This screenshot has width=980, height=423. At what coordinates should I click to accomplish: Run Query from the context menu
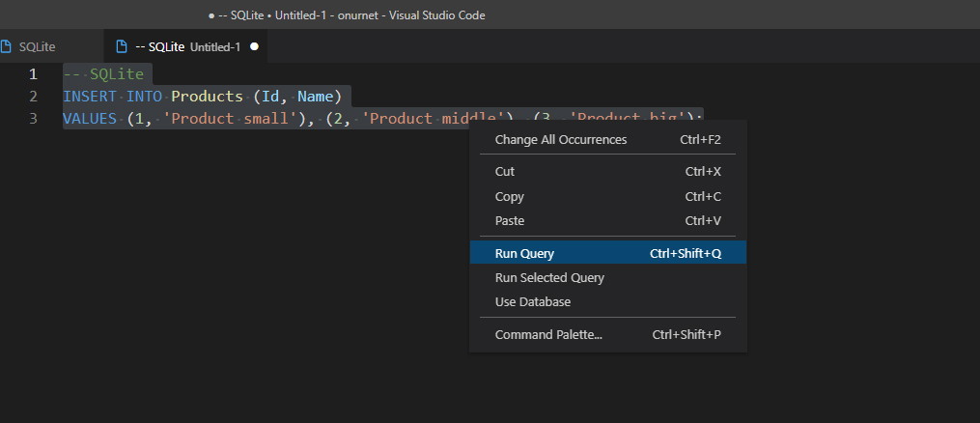pyautogui.click(x=607, y=253)
